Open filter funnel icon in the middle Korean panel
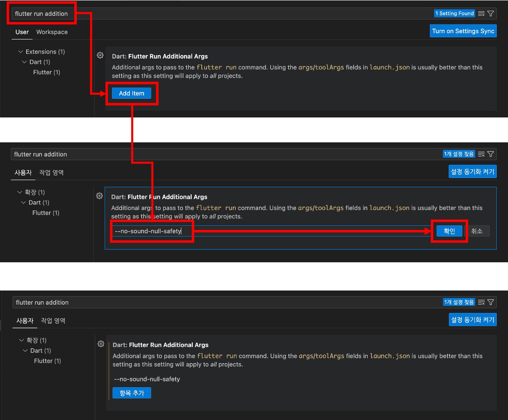This screenshot has width=508, height=420. (x=491, y=154)
